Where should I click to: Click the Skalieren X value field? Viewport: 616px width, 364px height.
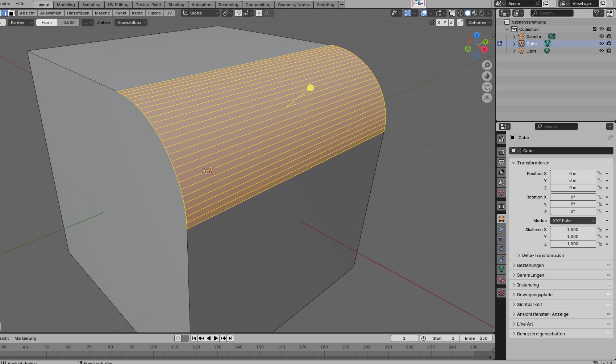point(573,230)
